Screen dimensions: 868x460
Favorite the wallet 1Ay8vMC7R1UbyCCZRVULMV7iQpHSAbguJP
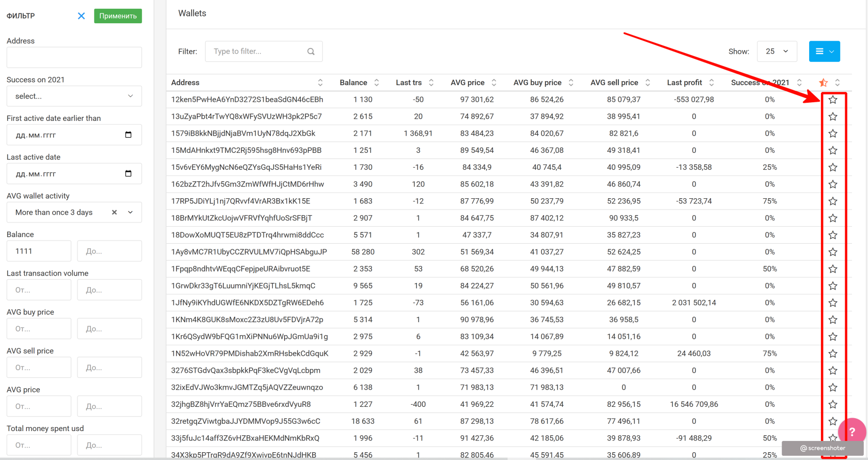(833, 252)
